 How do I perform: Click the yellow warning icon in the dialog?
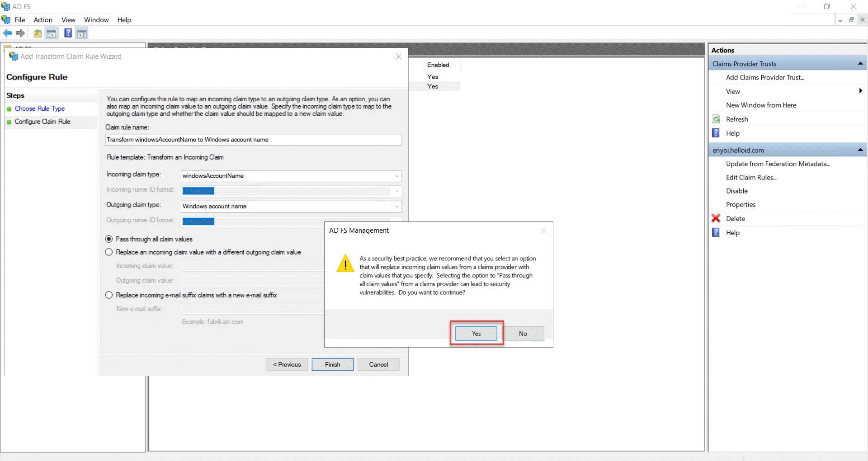[345, 263]
